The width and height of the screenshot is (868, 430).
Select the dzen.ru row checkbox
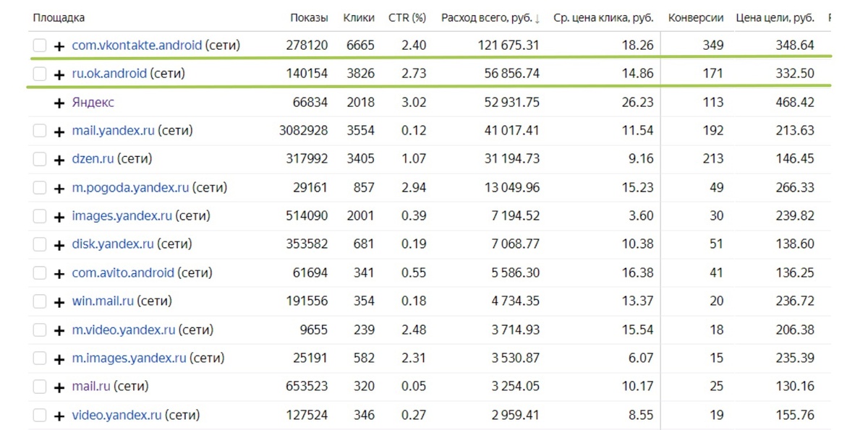(40, 159)
